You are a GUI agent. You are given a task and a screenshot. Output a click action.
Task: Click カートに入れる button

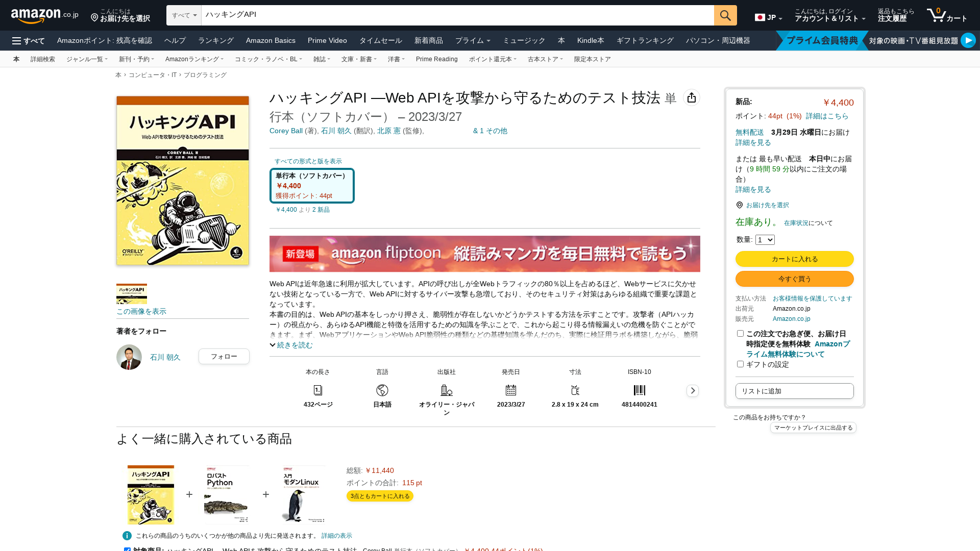coord(794,259)
